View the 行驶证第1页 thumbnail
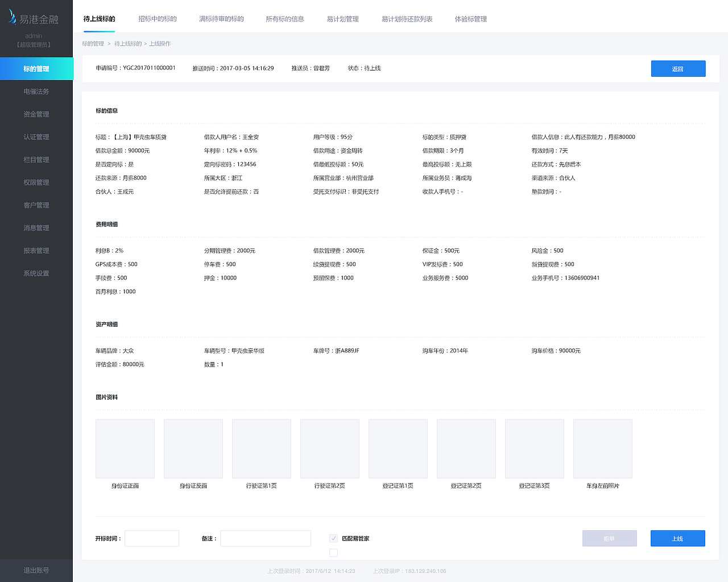The image size is (728, 582). pyautogui.click(x=262, y=448)
